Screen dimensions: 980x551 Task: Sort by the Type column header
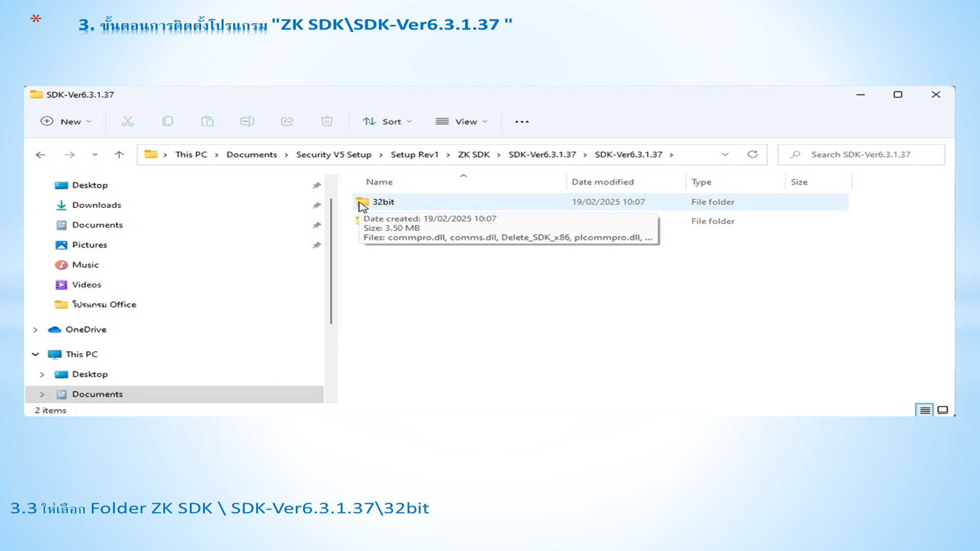701,182
